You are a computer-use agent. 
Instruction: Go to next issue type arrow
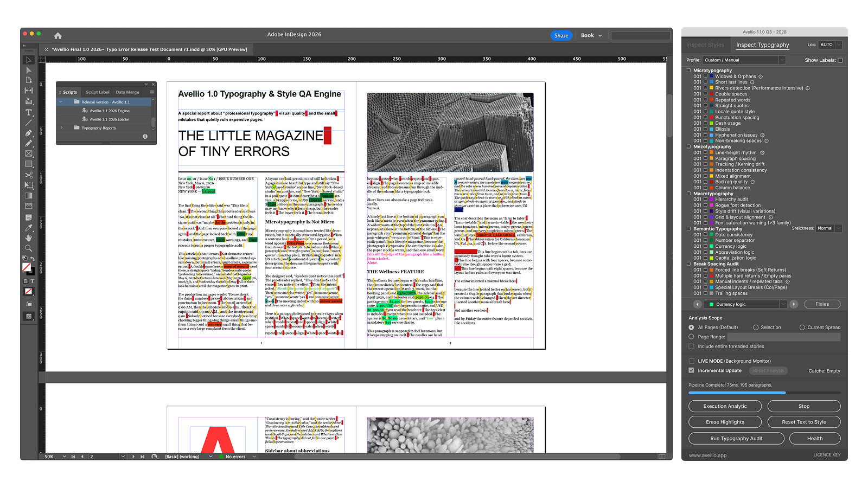[x=794, y=304]
